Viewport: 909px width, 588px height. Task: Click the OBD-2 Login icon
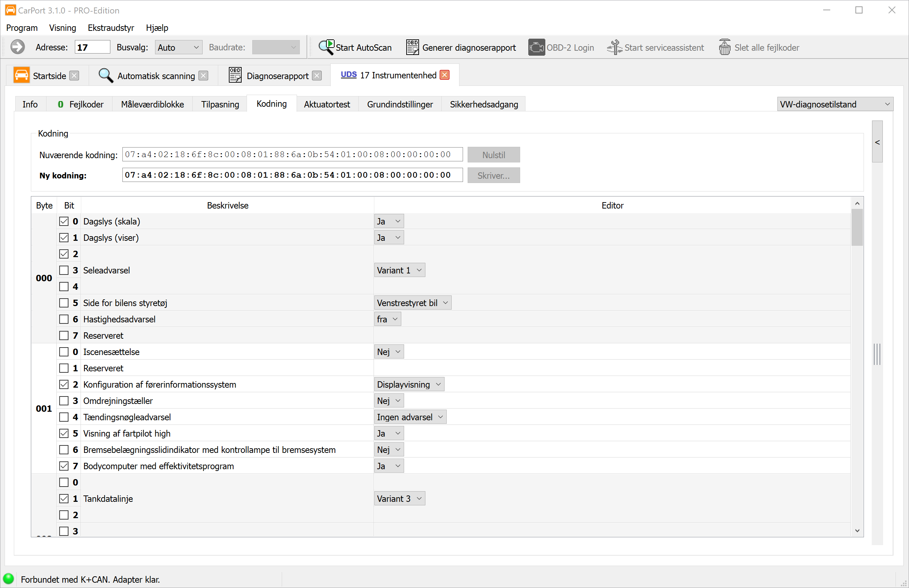[536, 48]
